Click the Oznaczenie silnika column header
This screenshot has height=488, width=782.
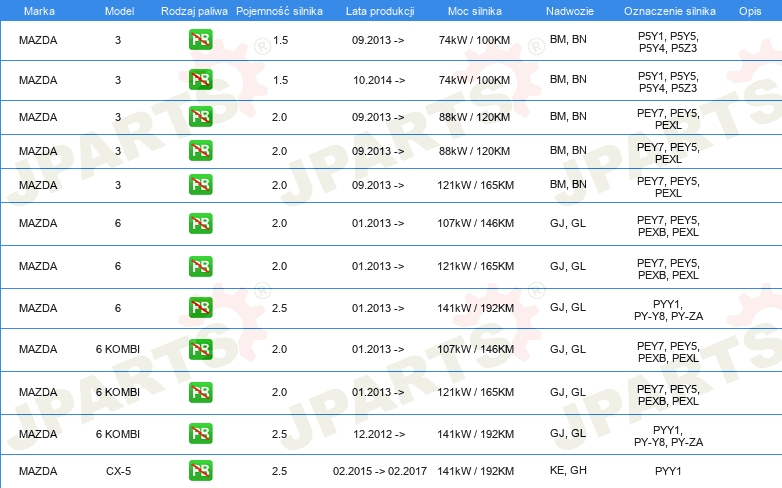coord(669,11)
